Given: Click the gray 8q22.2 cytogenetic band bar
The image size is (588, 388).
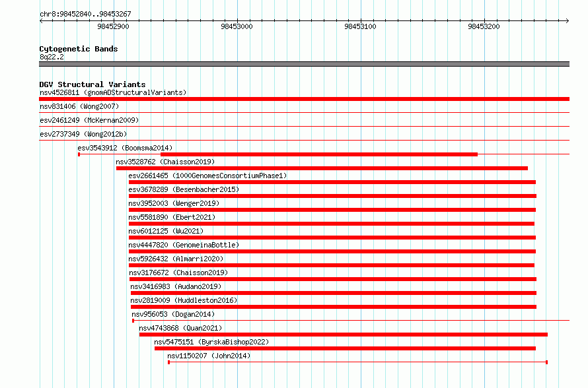Looking at the screenshot, I should tap(304, 64).
